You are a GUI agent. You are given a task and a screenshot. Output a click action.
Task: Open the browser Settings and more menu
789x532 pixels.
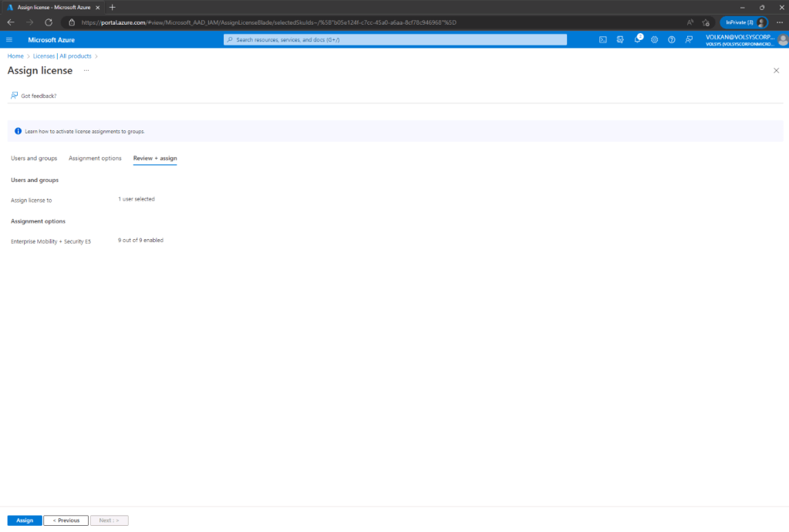point(779,22)
